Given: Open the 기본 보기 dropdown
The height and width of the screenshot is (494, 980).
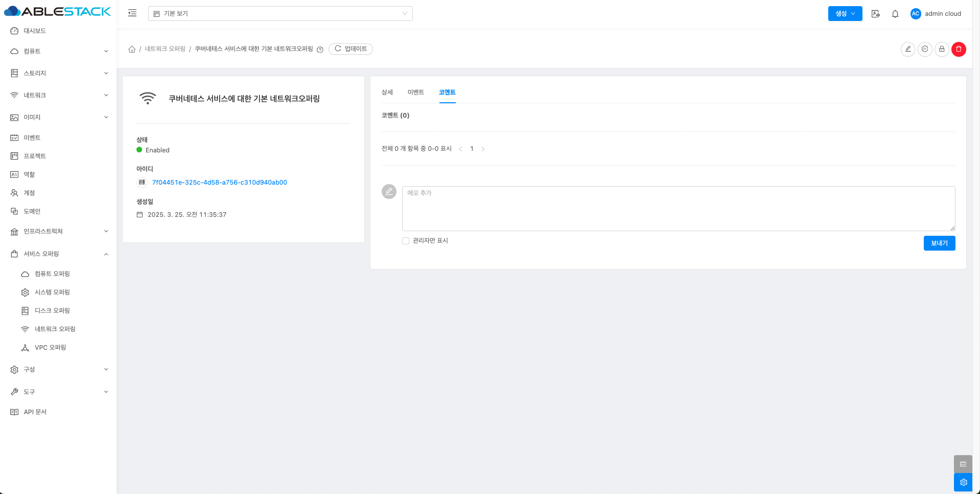Looking at the screenshot, I should 280,14.
